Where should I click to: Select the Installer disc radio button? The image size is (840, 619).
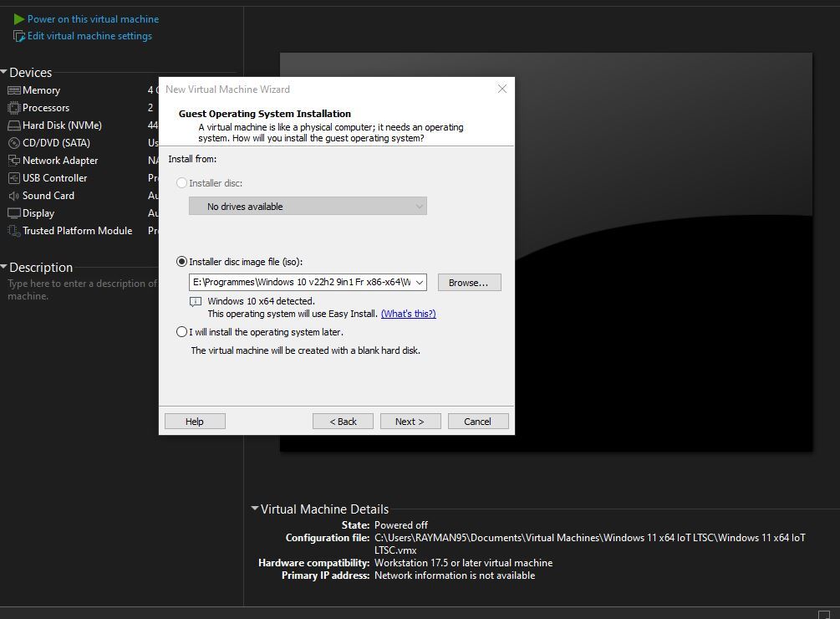[181, 182]
